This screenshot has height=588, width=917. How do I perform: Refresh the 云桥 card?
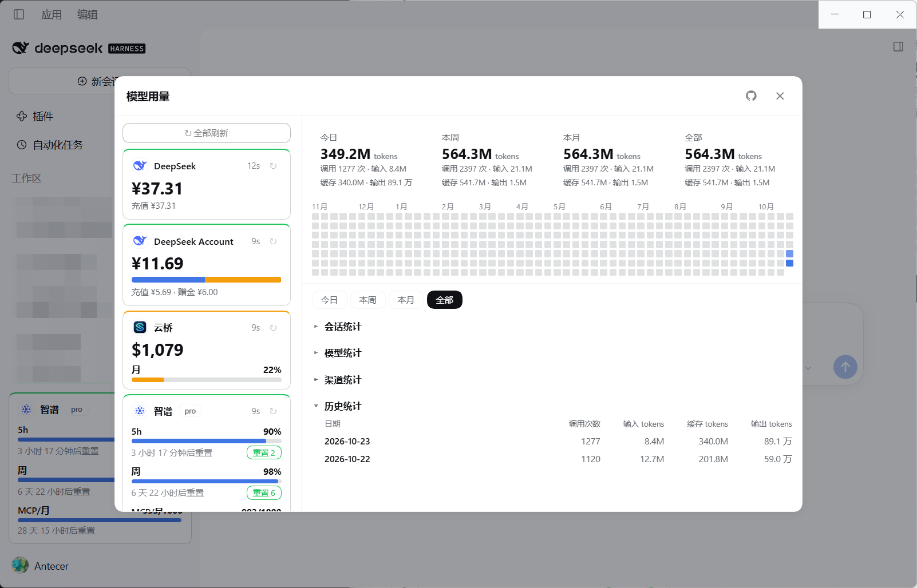pyautogui.click(x=273, y=328)
